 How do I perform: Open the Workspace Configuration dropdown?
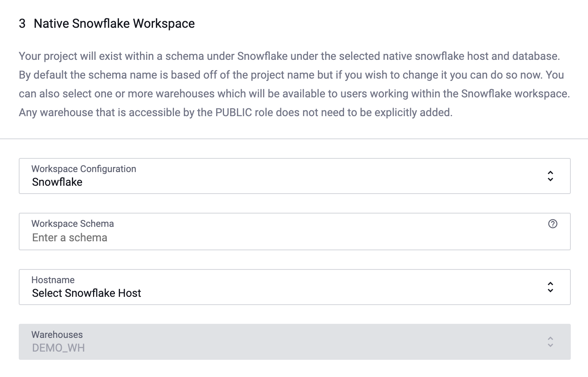point(294,176)
